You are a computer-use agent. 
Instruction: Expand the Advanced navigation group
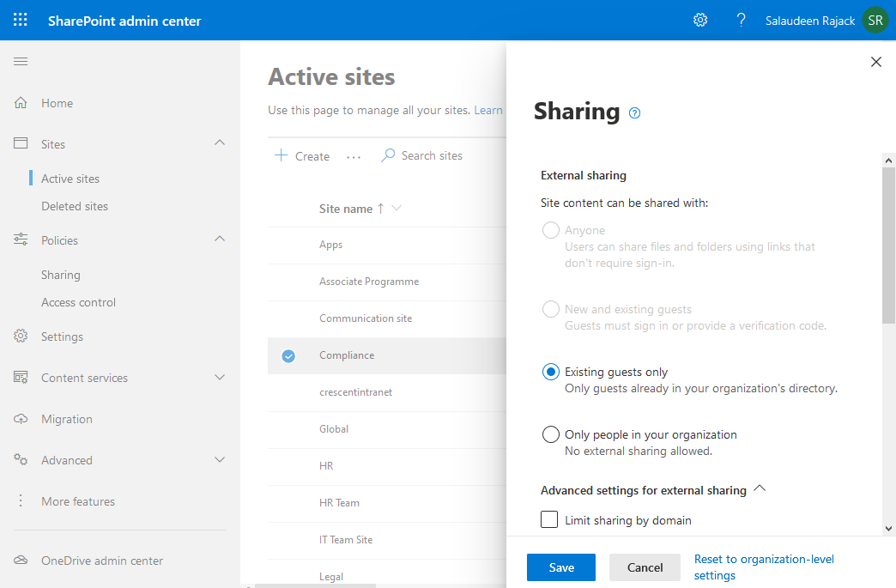pyautogui.click(x=220, y=460)
